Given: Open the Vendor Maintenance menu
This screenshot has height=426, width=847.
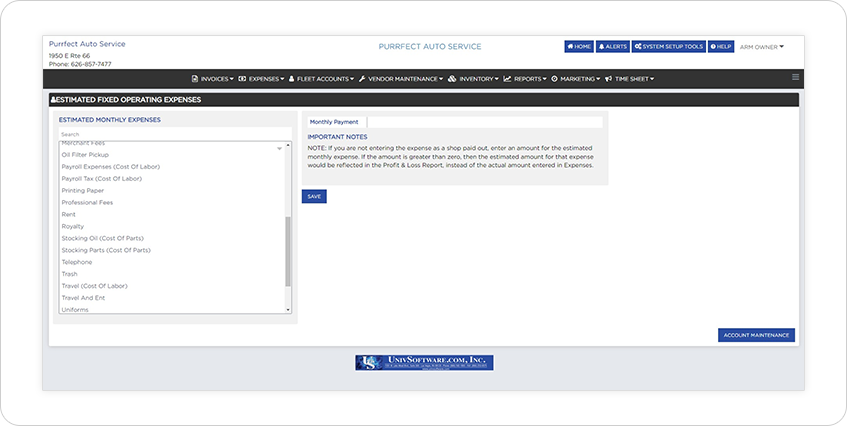Looking at the screenshot, I should (x=400, y=79).
